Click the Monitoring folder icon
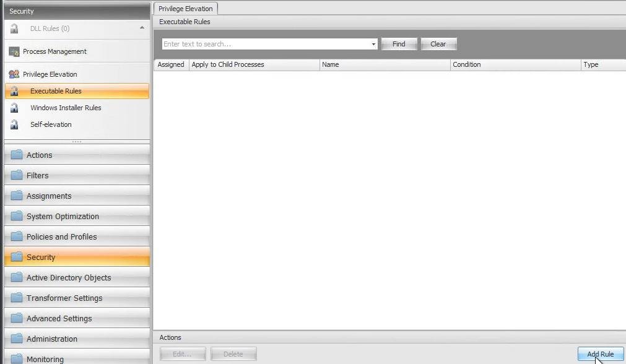The image size is (626, 364). 16,359
